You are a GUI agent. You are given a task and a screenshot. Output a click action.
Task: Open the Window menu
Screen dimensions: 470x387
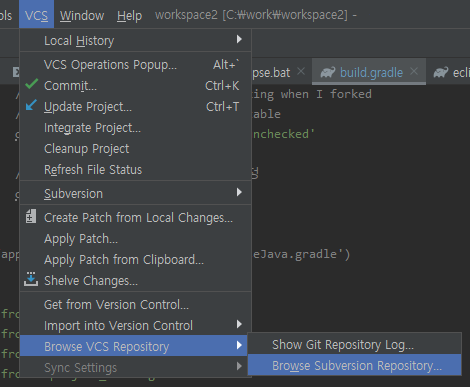(x=82, y=15)
